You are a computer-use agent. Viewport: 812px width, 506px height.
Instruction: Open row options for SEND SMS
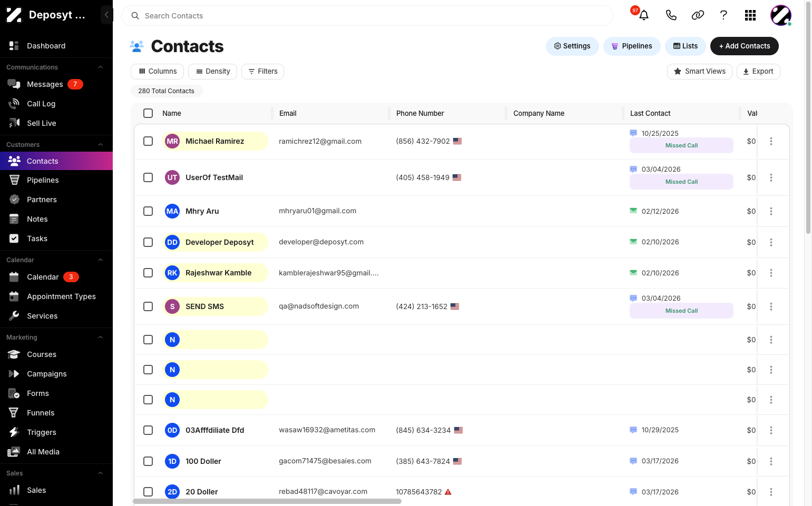point(771,306)
